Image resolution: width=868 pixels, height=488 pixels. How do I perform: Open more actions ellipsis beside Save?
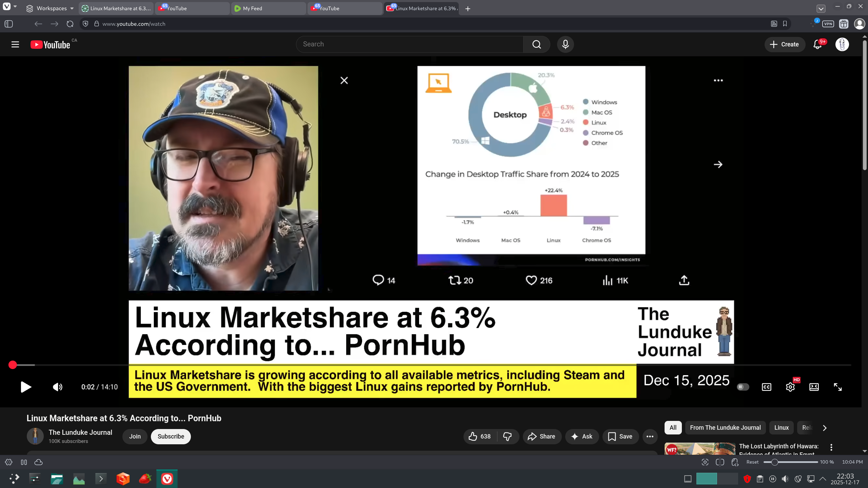tap(650, 436)
